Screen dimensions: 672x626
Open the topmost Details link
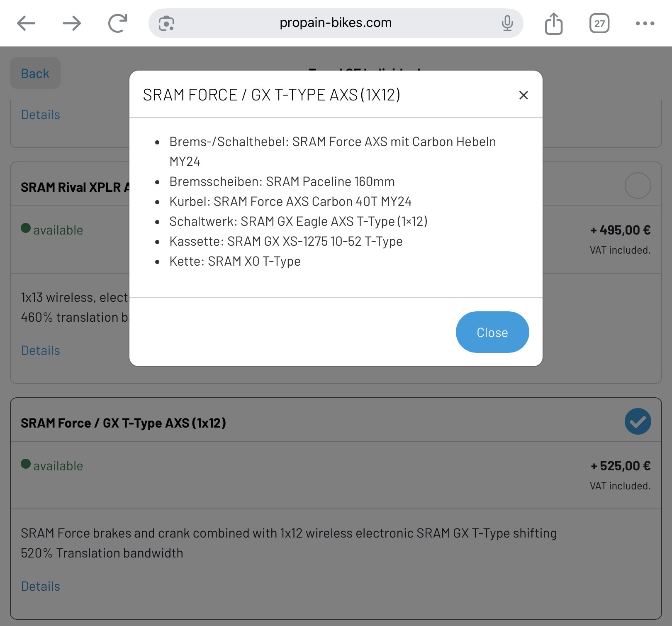41,115
